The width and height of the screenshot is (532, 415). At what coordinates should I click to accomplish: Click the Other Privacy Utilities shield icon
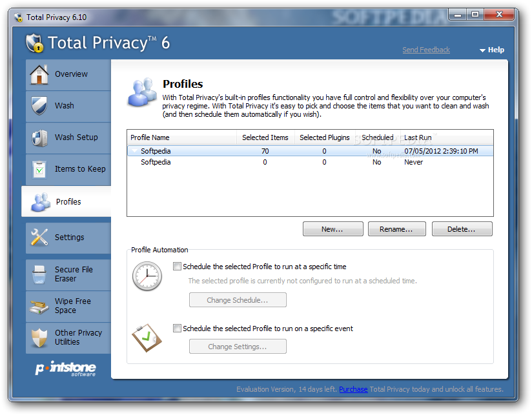39,338
